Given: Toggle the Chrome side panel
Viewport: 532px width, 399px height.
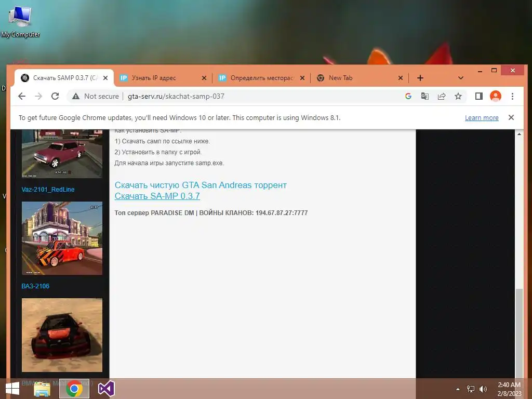Looking at the screenshot, I should (x=478, y=96).
